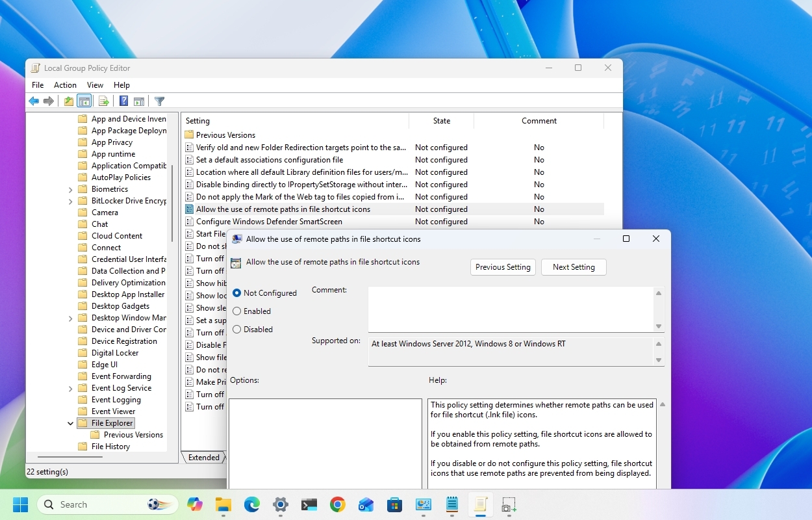Image resolution: width=812 pixels, height=520 pixels.
Task: Open Microsoft Store from the taskbar
Action: pos(394,504)
